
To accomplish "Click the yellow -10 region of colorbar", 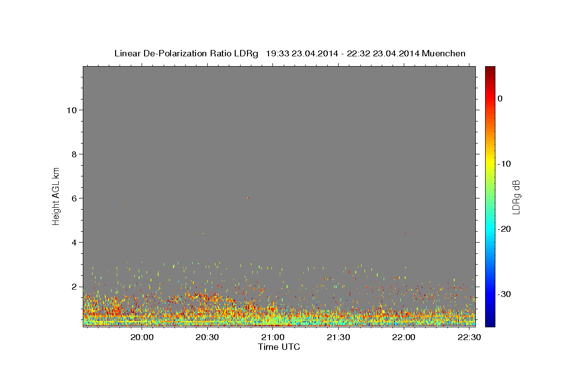I will (x=490, y=164).
